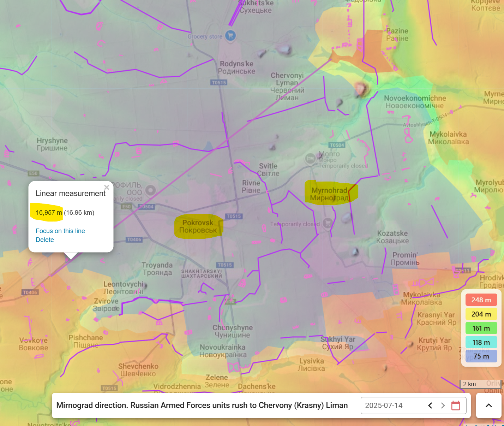
Task: Click the Mirnograd direction headline text
Action: (202, 405)
